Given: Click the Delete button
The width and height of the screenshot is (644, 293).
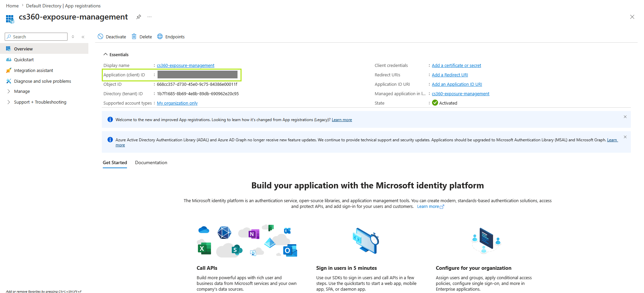Looking at the screenshot, I should tap(142, 37).
